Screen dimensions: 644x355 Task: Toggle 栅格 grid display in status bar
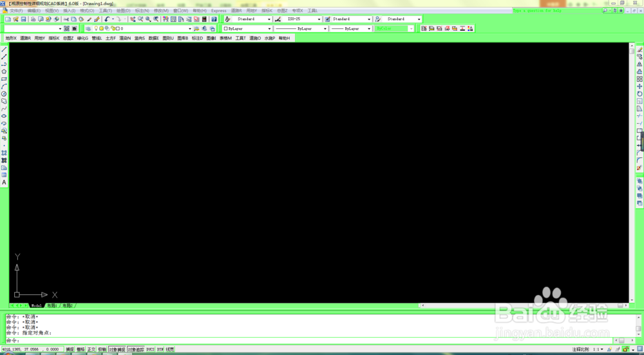click(x=80, y=349)
